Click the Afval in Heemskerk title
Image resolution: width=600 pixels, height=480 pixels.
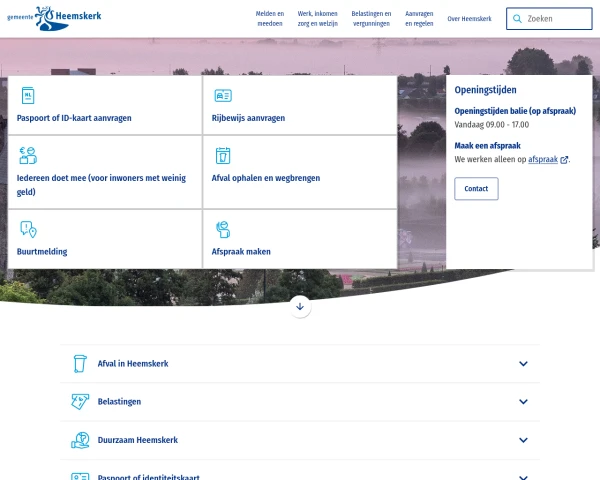click(x=133, y=364)
